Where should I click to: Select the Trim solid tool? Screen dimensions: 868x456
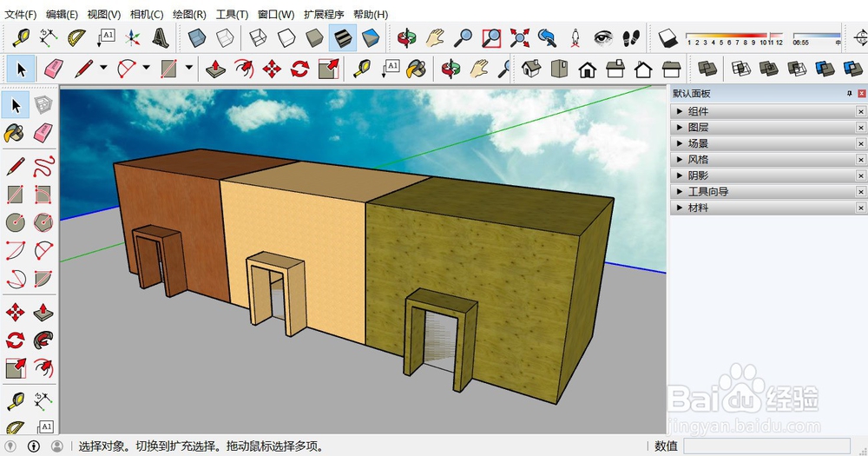click(825, 69)
